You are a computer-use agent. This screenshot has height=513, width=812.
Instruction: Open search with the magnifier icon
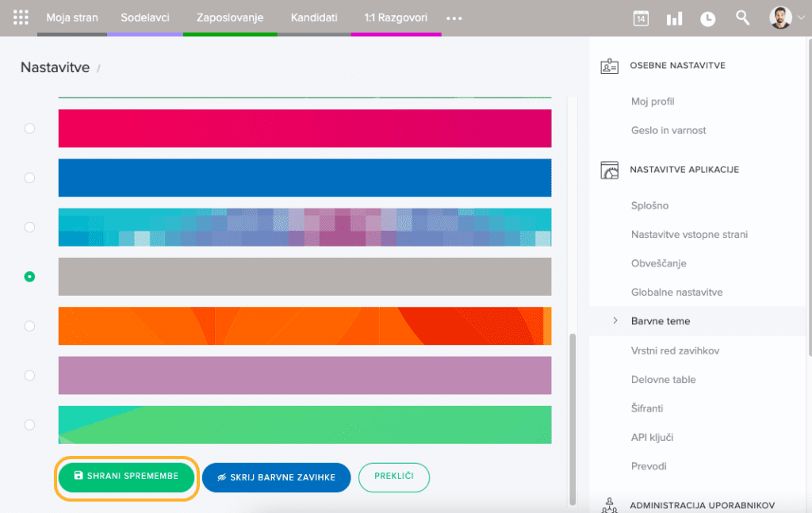tap(742, 17)
